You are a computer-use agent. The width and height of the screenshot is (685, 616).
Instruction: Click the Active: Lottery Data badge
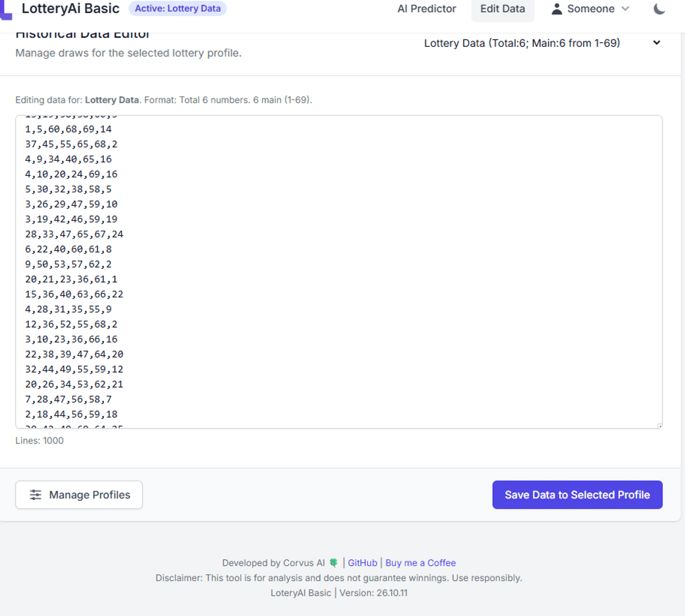coord(178,9)
